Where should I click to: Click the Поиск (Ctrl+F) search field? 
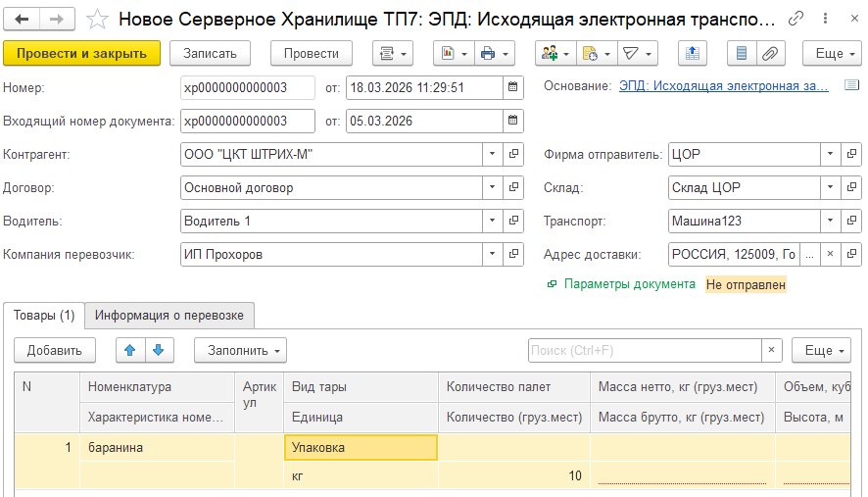tap(645, 350)
